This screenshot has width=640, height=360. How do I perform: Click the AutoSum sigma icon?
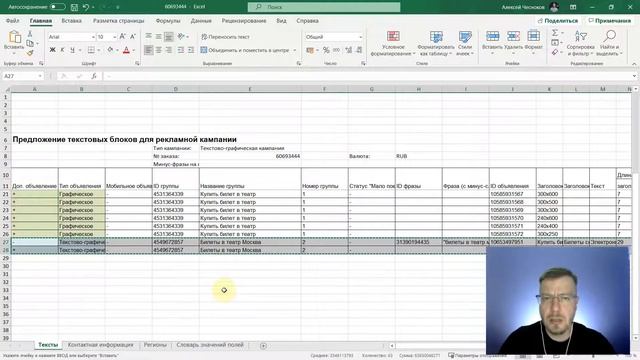[555, 33]
